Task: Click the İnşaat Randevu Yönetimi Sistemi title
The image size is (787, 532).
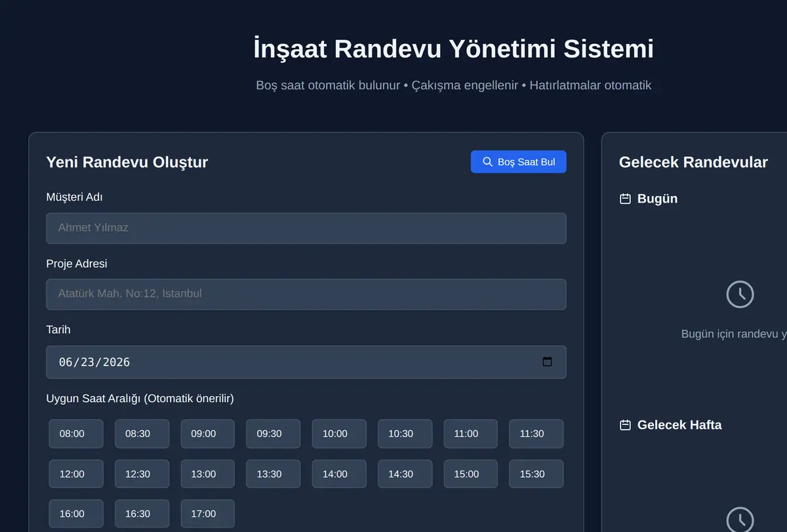Action: [454, 49]
